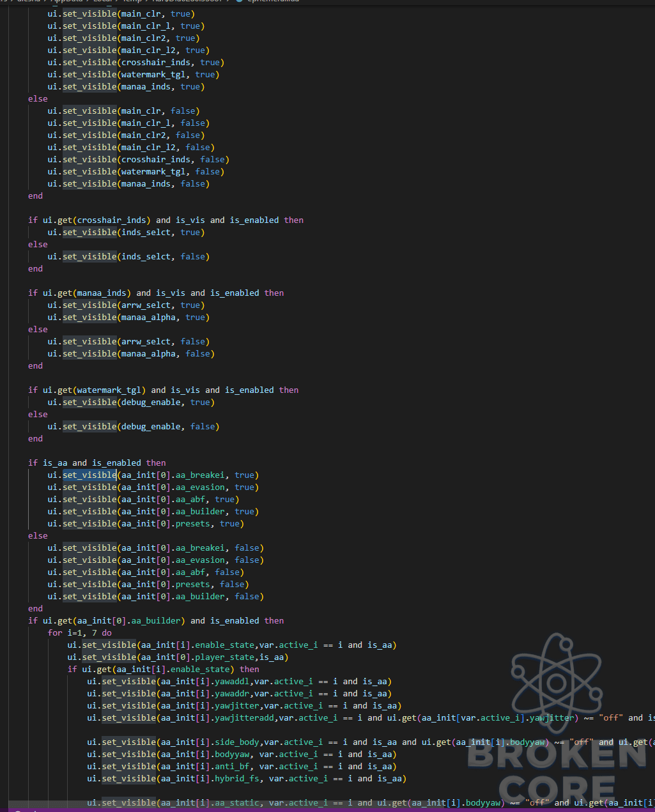Click the line 'ui.set_visible(inds_selct, true)'
The width and height of the screenshot is (655, 812).
(x=126, y=233)
